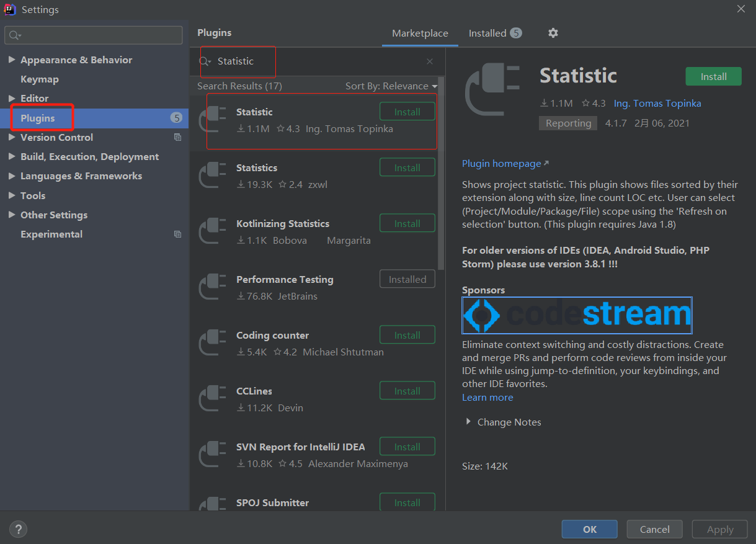
Task: Expand the Version Control node
Action: point(12,137)
